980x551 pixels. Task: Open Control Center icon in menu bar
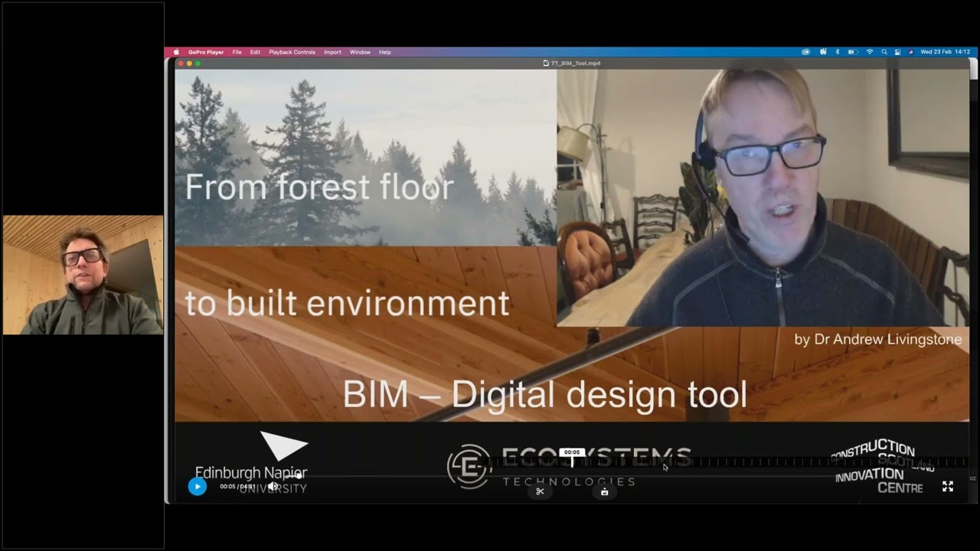[897, 52]
